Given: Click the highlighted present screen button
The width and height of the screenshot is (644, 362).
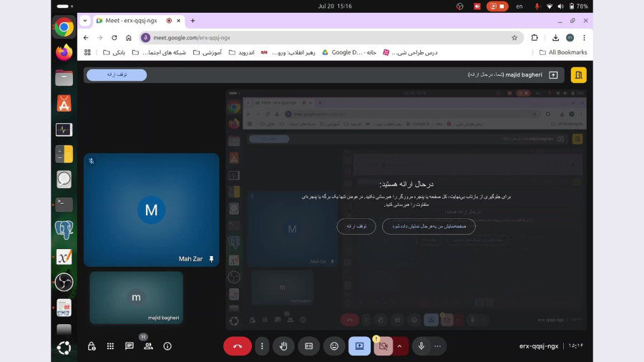Looking at the screenshot, I should click(x=359, y=346).
